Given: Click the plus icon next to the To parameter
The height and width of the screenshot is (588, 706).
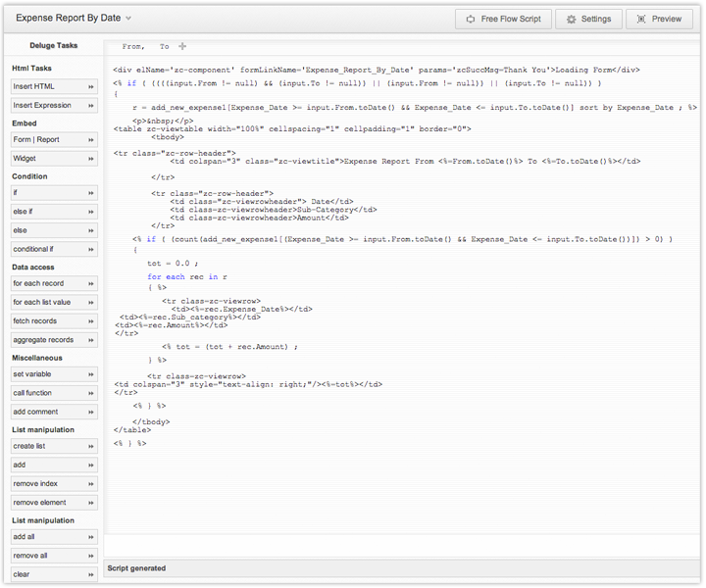Looking at the screenshot, I should [181, 46].
